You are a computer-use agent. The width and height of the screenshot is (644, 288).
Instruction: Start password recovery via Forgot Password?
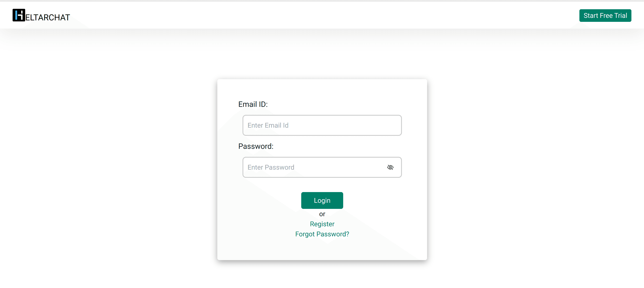(322, 234)
